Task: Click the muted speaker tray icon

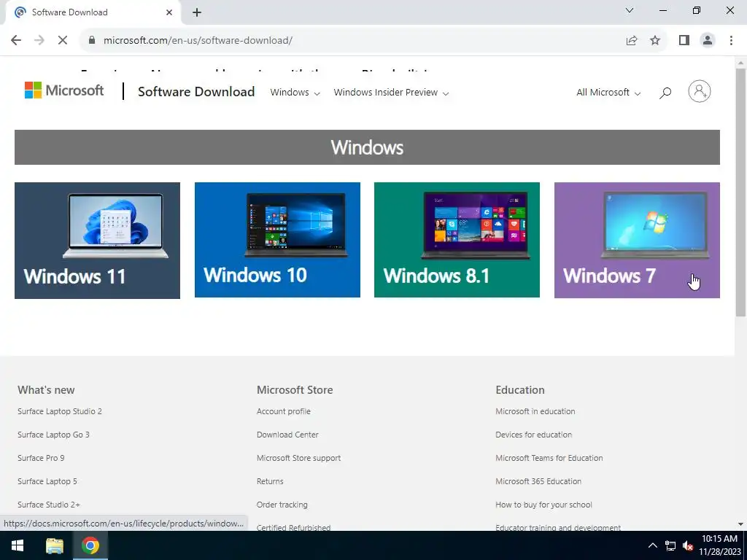Action: [687, 545]
